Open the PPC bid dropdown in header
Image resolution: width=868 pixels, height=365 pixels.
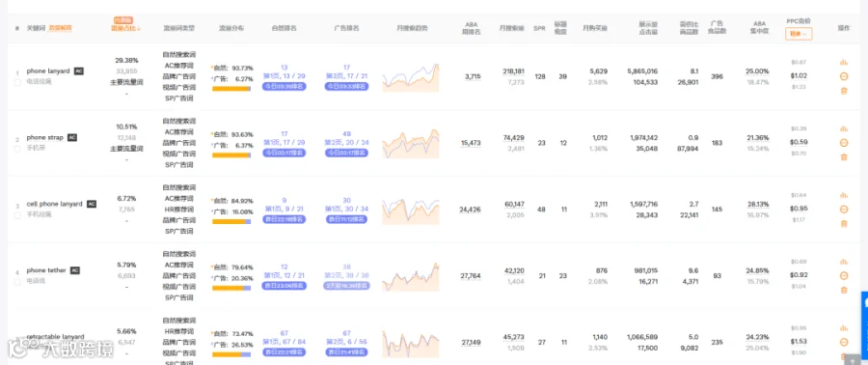799,34
